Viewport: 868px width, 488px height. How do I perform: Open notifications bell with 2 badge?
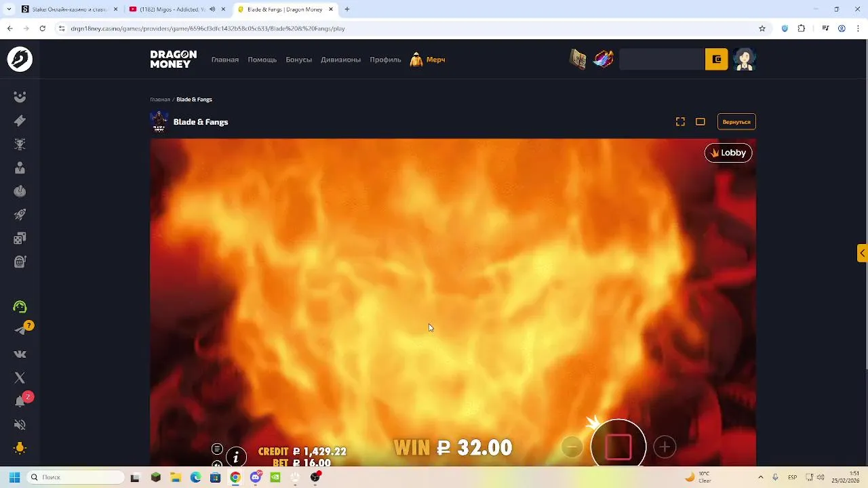point(21,400)
